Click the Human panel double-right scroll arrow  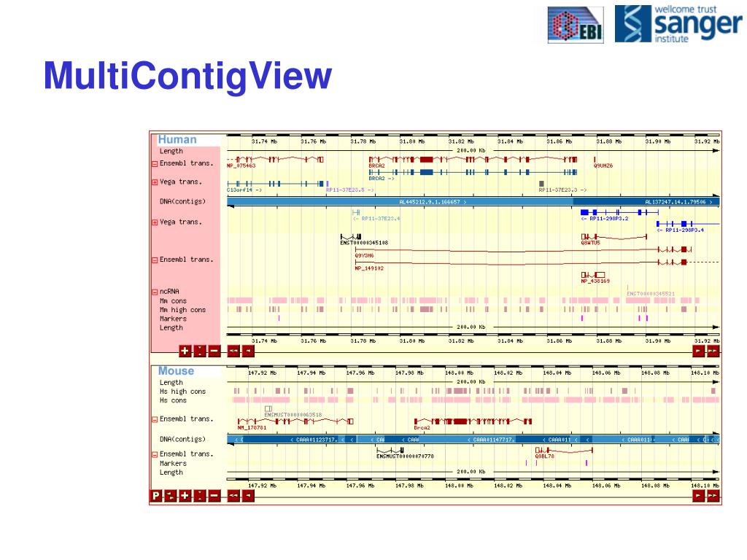713,351
